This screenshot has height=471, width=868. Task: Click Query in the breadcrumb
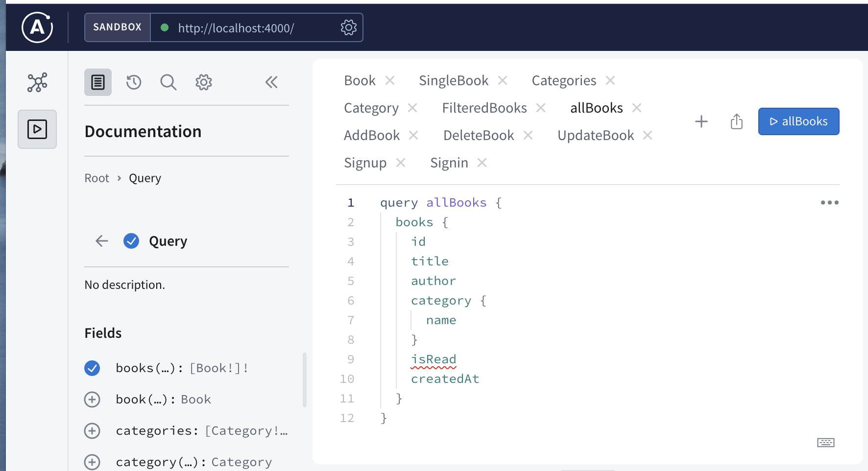point(145,178)
